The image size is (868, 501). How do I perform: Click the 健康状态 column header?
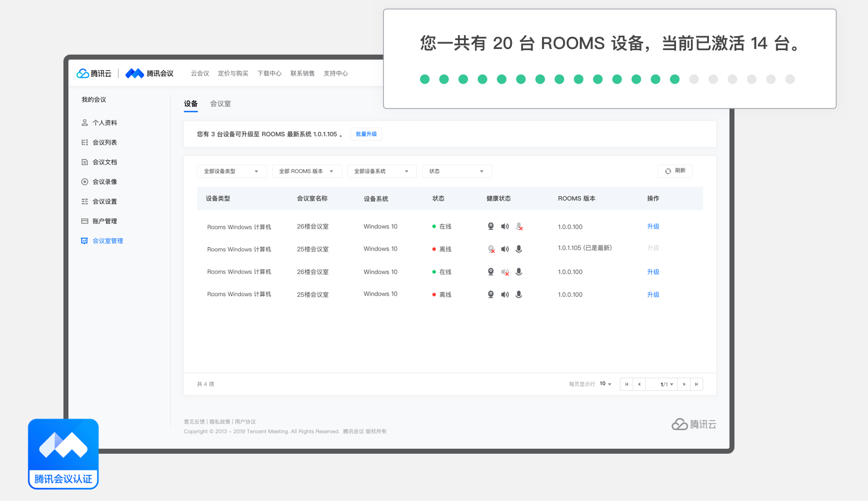click(x=499, y=199)
